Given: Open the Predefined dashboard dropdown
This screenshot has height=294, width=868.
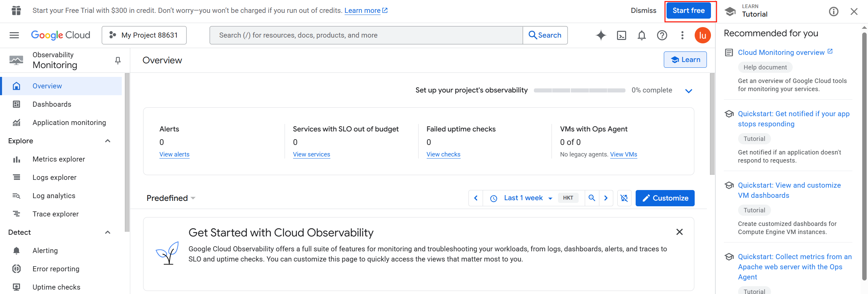Looking at the screenshot, I should (171, 198).
